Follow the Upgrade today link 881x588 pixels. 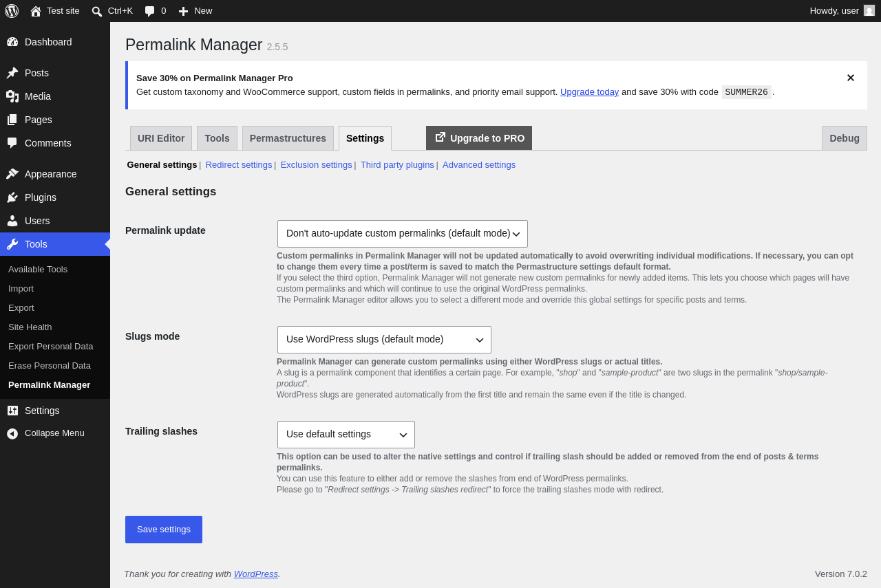point(589,91)
